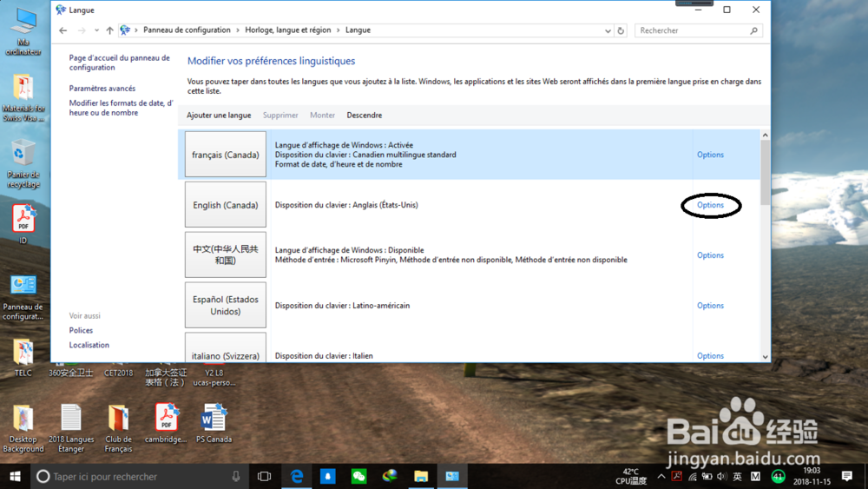Open the Store app in the taskbar
Screen dimensions: 868x489
(x=328, y=476)
